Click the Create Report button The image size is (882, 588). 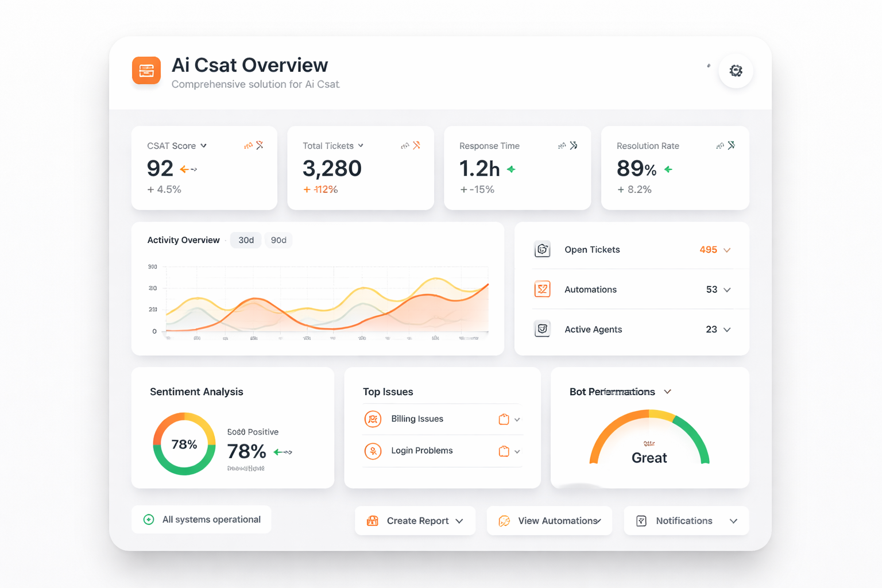pos(415,521)
